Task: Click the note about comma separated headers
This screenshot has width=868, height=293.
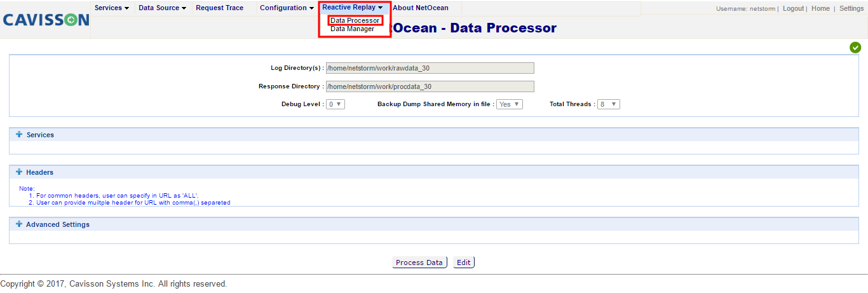Action: point(133,203)
